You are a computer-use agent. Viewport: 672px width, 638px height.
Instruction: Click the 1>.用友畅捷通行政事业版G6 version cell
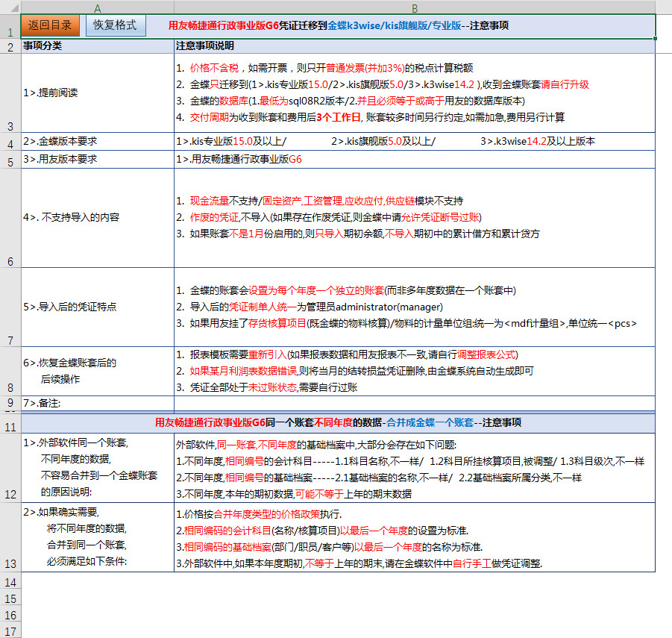[414, 160]
